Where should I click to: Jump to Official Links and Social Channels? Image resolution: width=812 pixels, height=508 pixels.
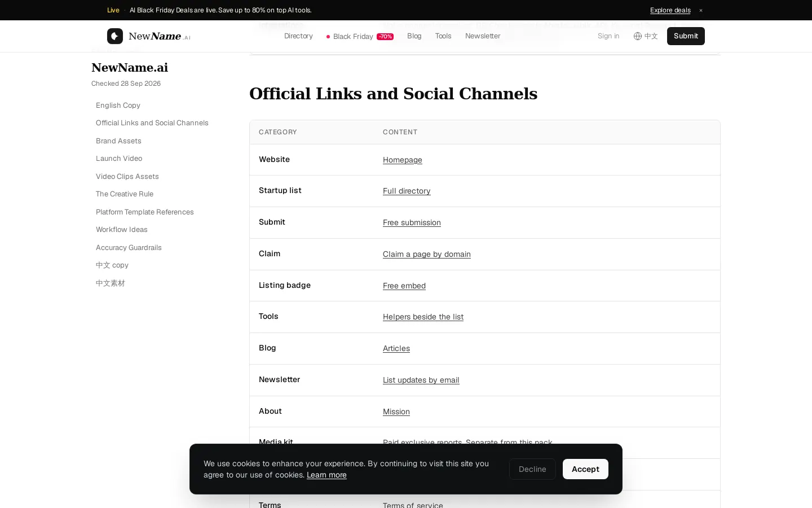152,123
